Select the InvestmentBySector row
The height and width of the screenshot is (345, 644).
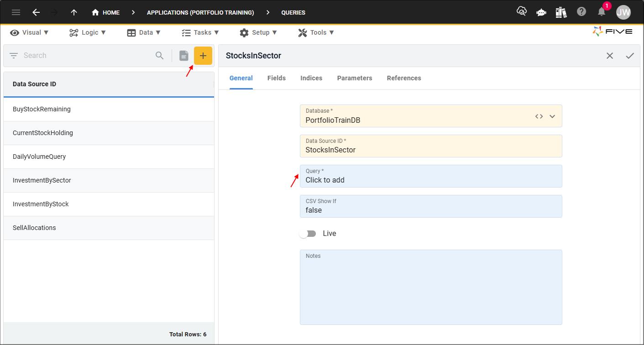coord(109,180)
